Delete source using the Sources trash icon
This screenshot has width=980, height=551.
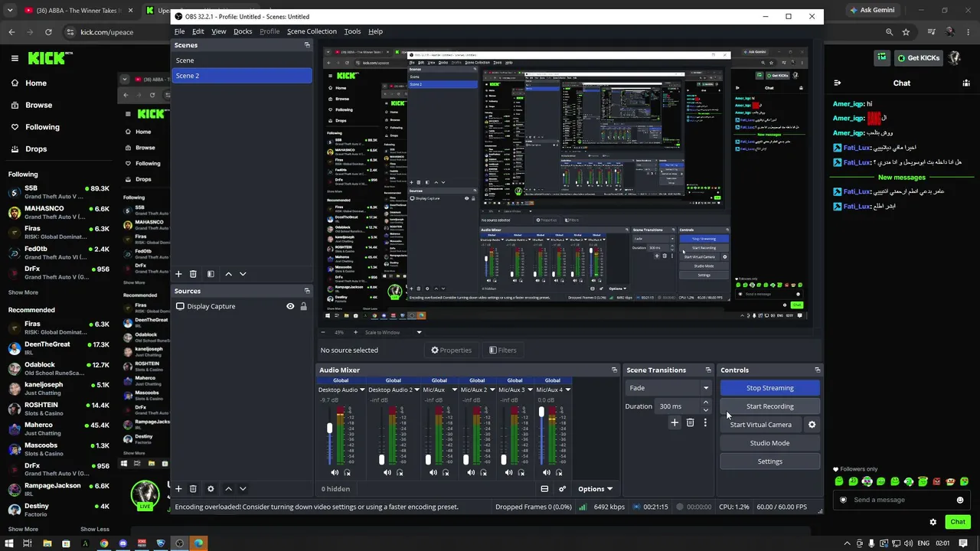pos(193,489)
